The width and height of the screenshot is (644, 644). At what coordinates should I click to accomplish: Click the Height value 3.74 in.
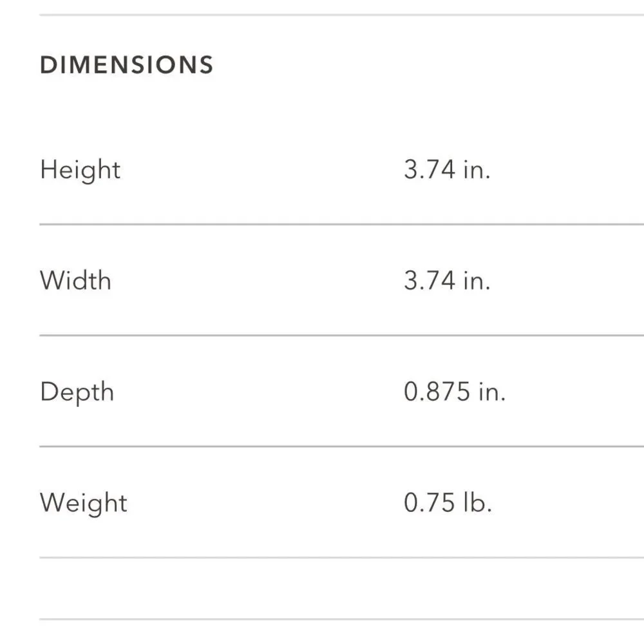(448, 169)
